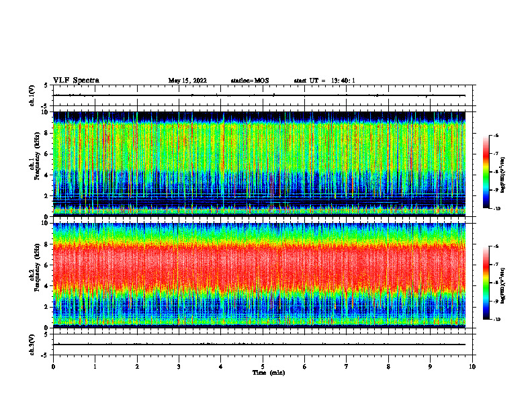The width and height of the screenshot is (532, 411).
Task: Click the time axis end label "10"
Action: click(472, 367)
